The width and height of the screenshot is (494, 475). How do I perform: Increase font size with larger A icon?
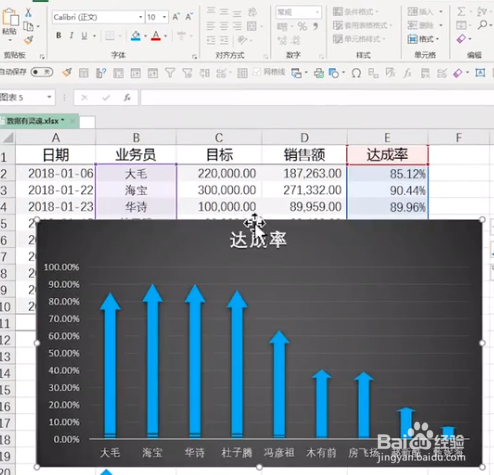176,17
